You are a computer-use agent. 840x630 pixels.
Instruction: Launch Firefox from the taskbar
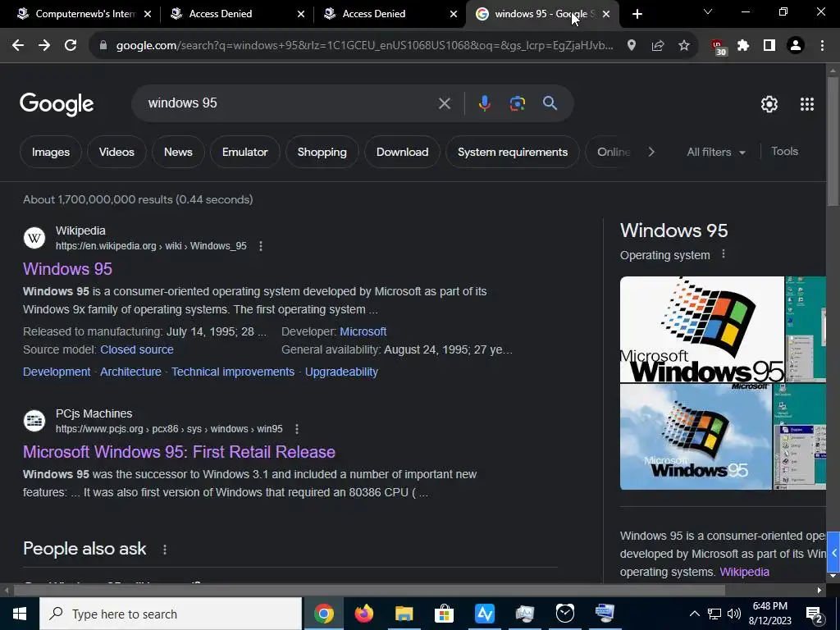364,614
